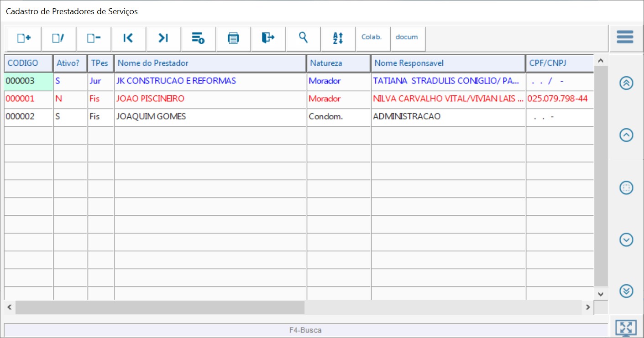
Task: Move up one record with up chevron
Action: [626, 135]
